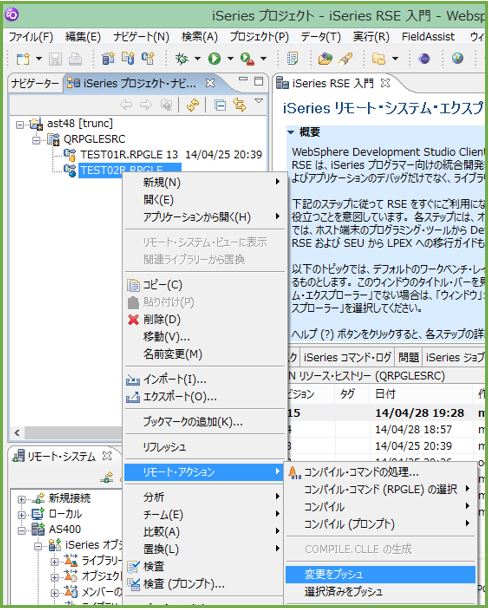Click the Debug bug toolbar icon
The image size is (489, 610).
(182, 59)
